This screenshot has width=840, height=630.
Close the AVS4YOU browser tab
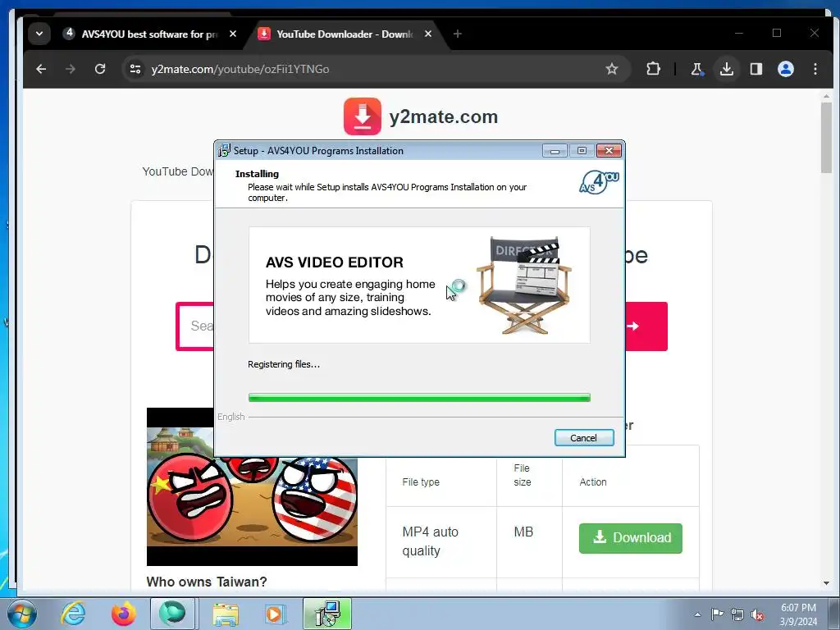tap(233, 34)
